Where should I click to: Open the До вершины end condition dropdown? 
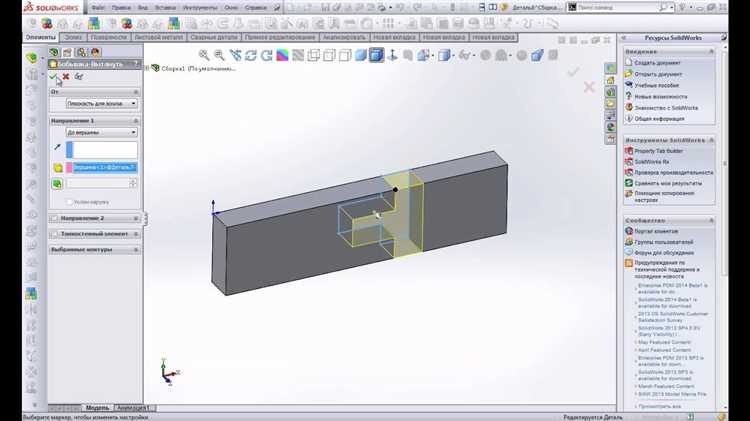pos(101,132)
